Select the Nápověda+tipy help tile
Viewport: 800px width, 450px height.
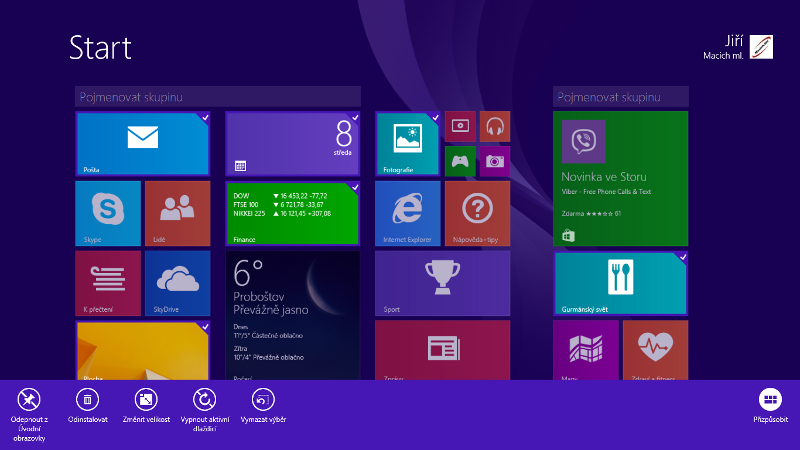click(477, 212)
